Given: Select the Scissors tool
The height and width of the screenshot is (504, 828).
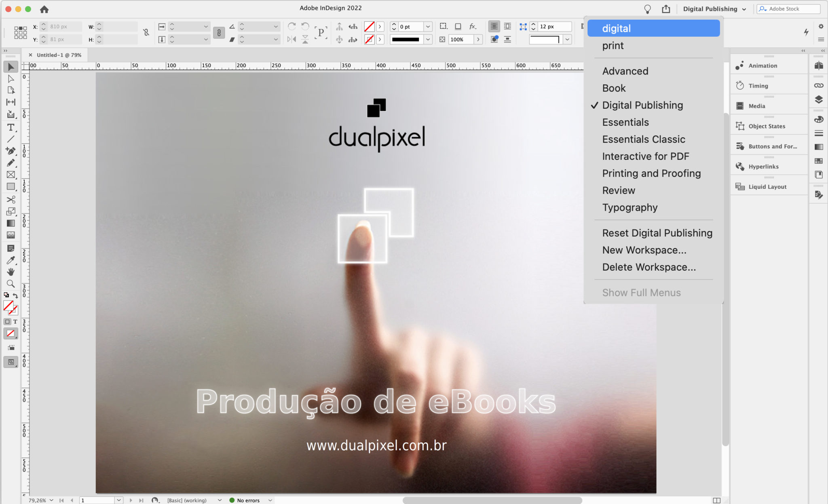Looking at the screenshot, I should 11,199.
